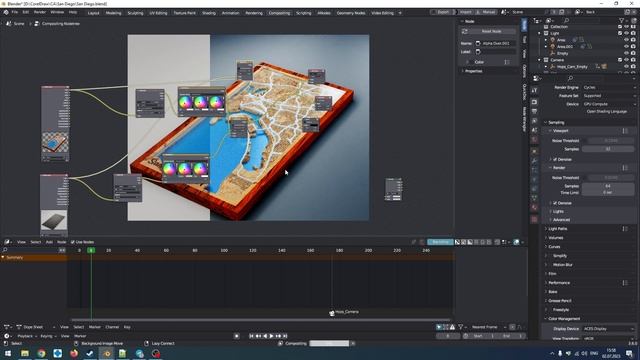Image resolution: width=640 pixels, height=360 pixels.
Task: Expand the Volumes panel
Action: click(555, 238)
